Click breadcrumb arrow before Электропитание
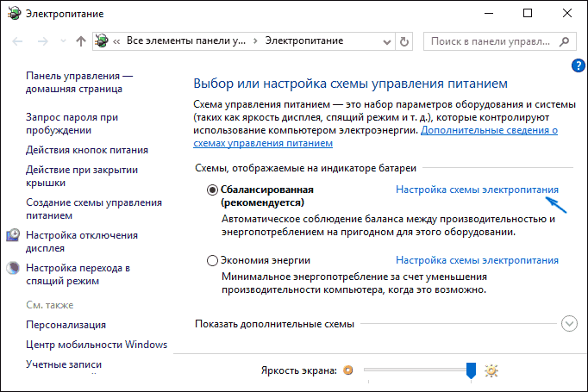Image resolution: width=588 pixels, height=392 pixels. coord(255,40)
